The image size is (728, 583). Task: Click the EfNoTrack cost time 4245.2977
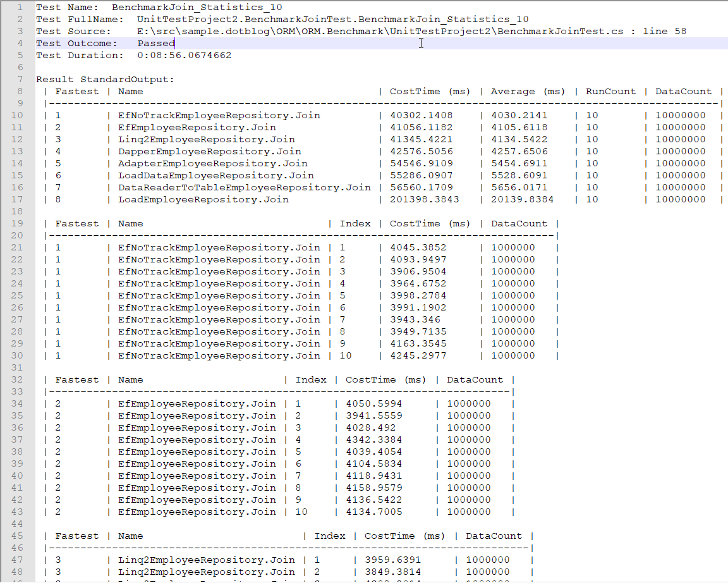pyautogui.click(x=418, y=355)
